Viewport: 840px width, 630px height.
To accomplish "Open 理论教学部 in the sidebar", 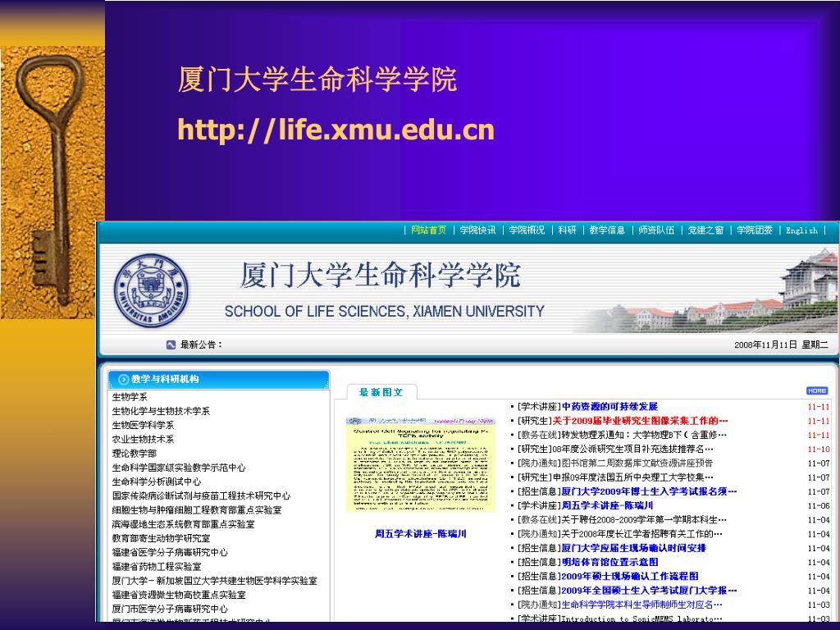I will pyautogui.click(x=134, y=453).
